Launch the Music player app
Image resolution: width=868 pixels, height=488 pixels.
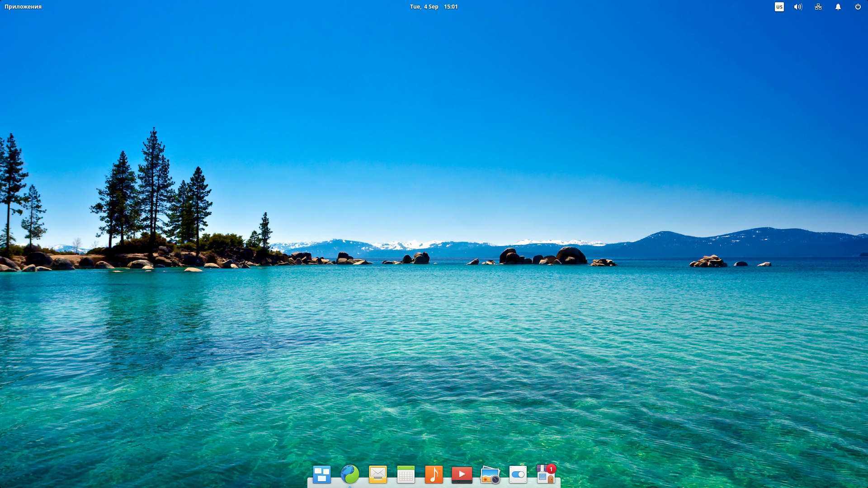click(434, 474)
